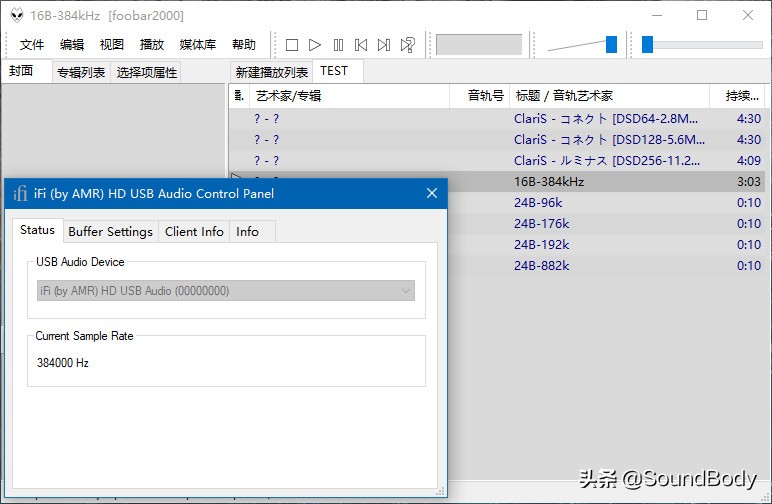Click the foobar2000 alien icon in title bar

click(17, 15)
